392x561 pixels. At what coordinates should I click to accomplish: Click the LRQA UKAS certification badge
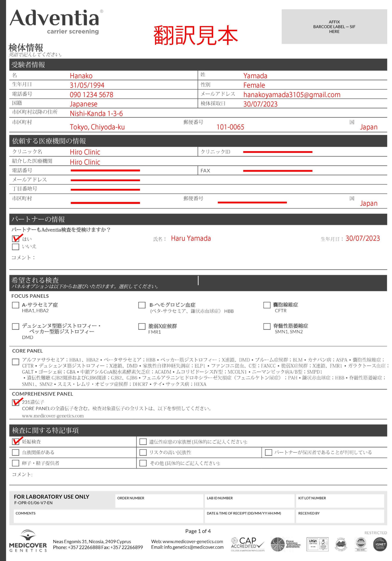tap(317, 544)
